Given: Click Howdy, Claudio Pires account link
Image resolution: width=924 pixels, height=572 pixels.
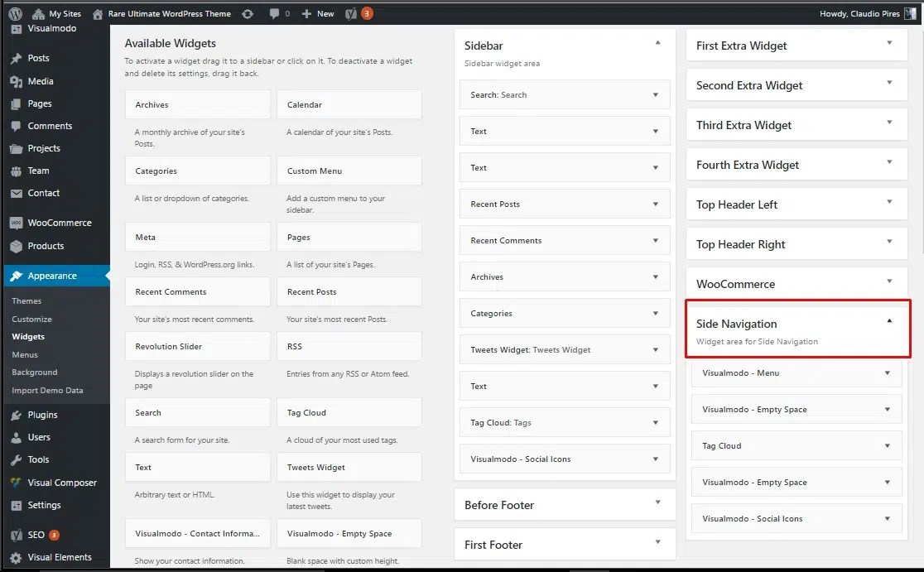Looking at the screenshot, I should point(859,13).
